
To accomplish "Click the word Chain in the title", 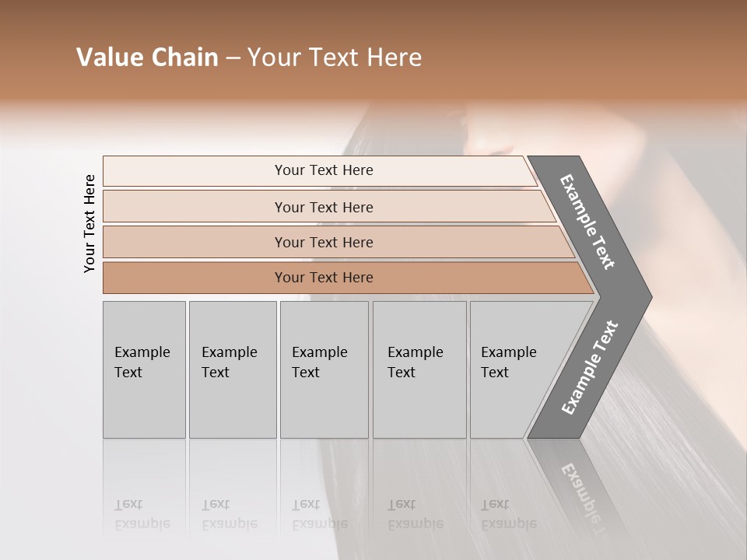I will 185,57.
